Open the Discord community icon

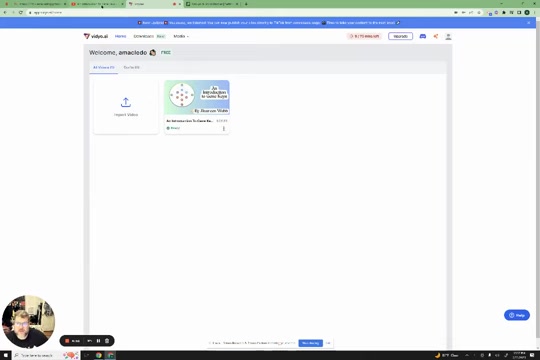[423, 36]
